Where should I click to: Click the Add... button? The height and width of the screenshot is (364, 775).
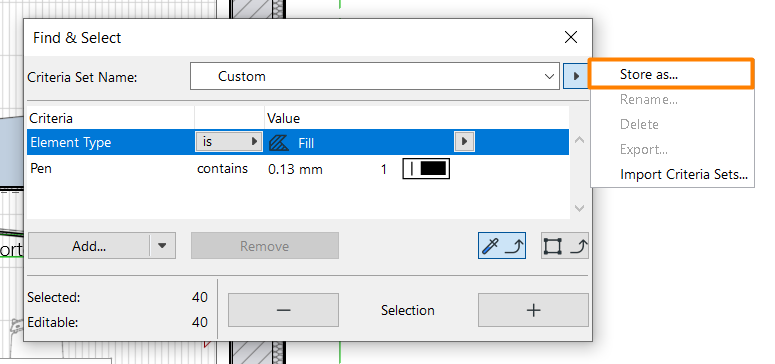(x=89, y=246)
